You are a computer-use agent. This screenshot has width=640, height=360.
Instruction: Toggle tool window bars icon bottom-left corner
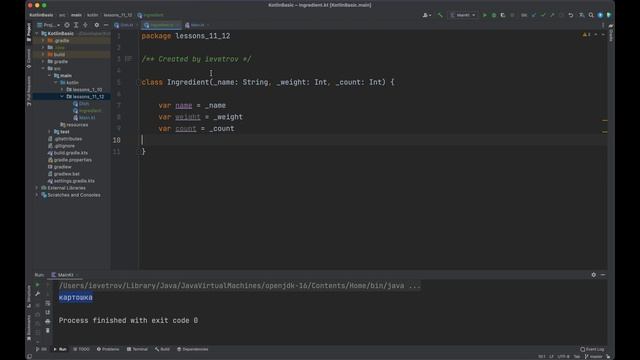click(29, 356)
